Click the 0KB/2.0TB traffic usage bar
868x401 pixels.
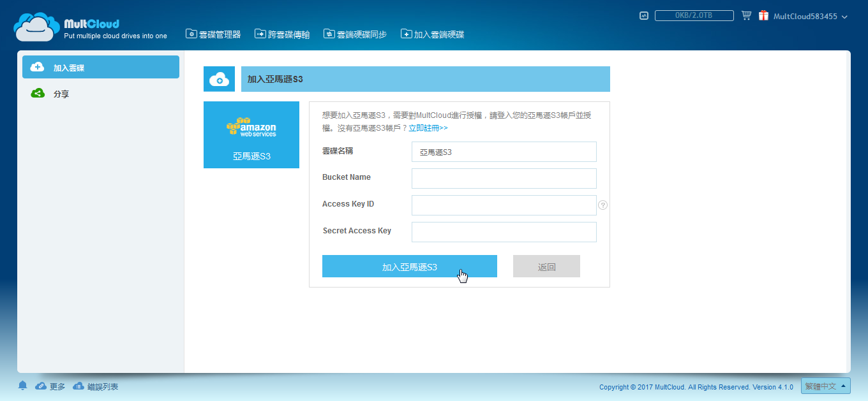[x=694, y=15]
